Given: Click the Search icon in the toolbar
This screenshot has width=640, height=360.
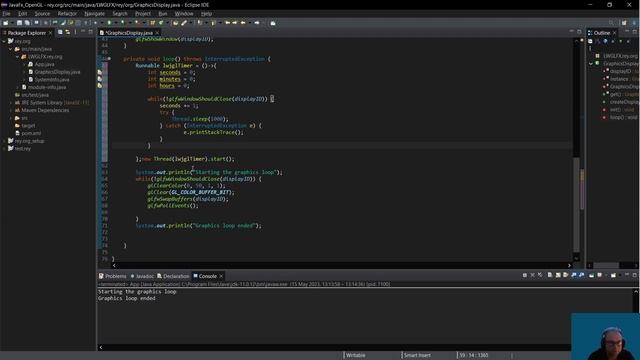Looking at the screenshot, I should pyautogui.click(x=611, y=23).
